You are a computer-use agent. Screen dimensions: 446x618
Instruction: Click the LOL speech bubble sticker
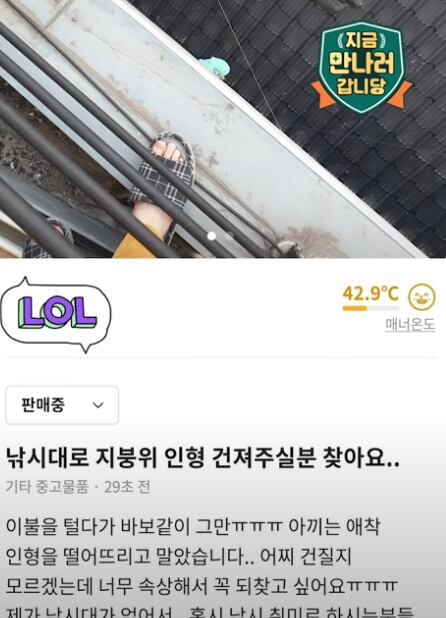[56, 315]
